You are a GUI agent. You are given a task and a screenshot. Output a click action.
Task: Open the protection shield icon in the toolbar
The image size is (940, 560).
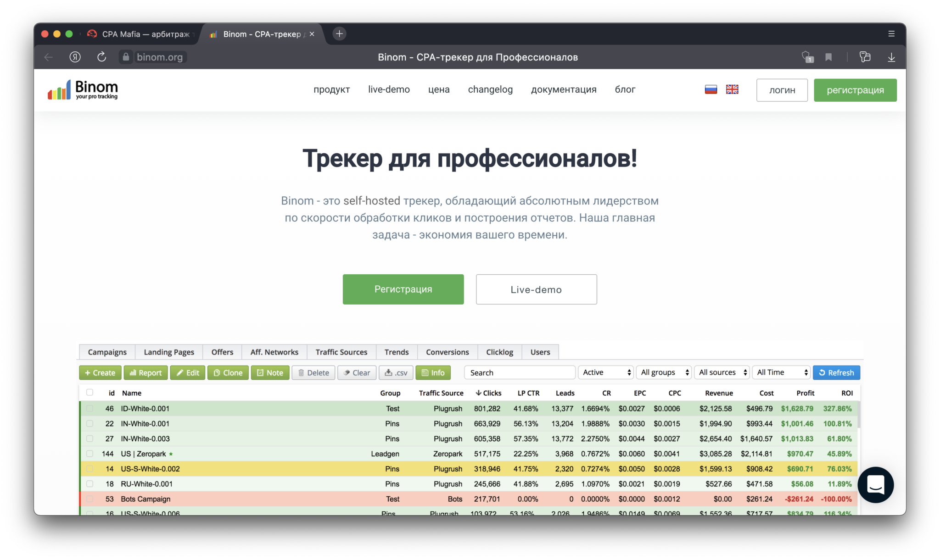(x=807, y=57)
